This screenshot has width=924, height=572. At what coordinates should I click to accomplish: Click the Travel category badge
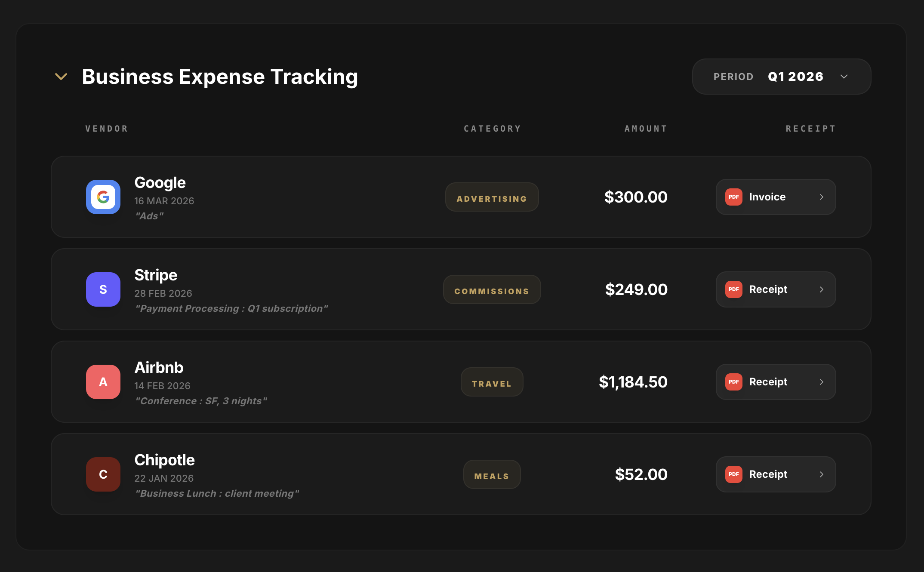click(492, 382)
